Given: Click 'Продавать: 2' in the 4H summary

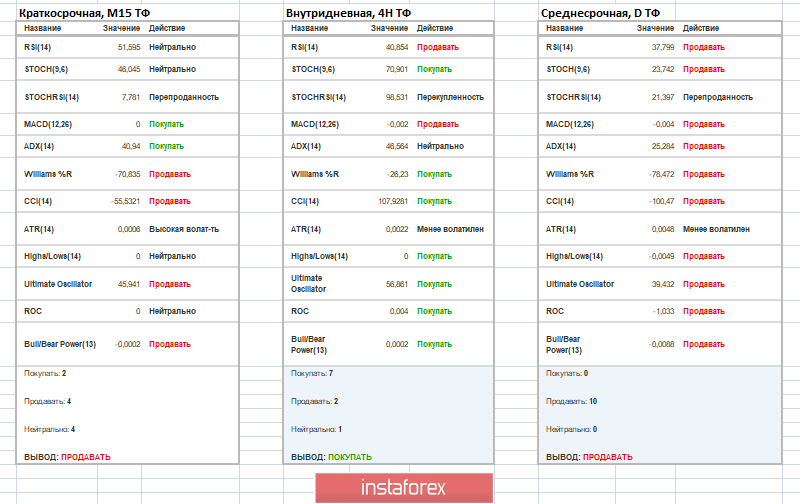Looking at the screenshot, I should click(314, 401).
